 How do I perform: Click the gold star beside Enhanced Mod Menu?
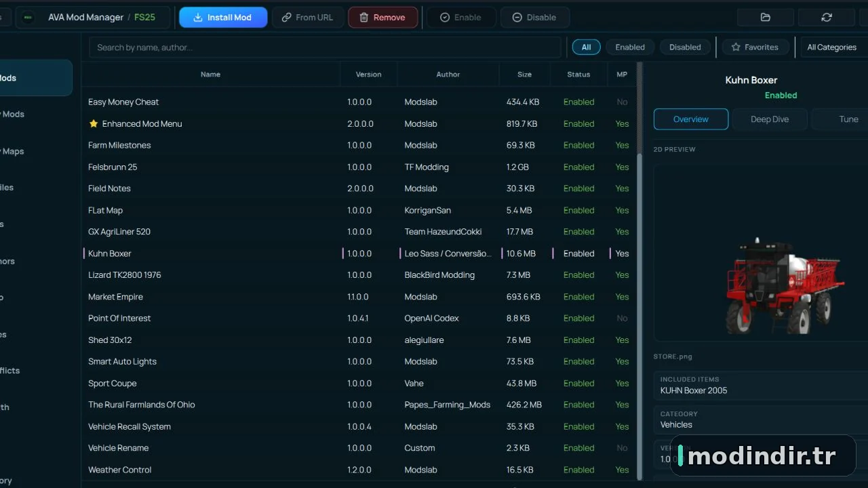[94, 123]
